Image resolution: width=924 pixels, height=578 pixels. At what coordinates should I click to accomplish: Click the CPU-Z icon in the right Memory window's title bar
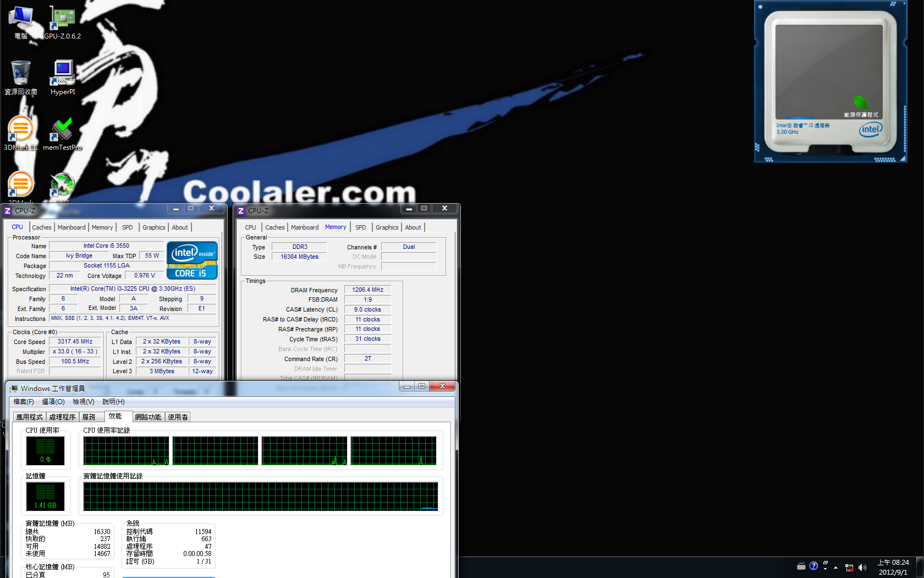[x=241, y=211]
